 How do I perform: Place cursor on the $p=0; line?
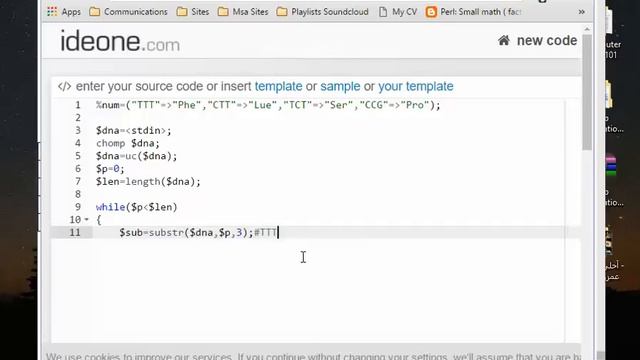coord(110,169)
